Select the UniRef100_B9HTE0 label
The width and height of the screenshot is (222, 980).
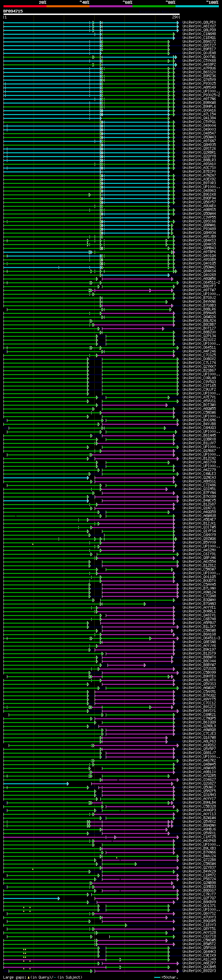199,677
